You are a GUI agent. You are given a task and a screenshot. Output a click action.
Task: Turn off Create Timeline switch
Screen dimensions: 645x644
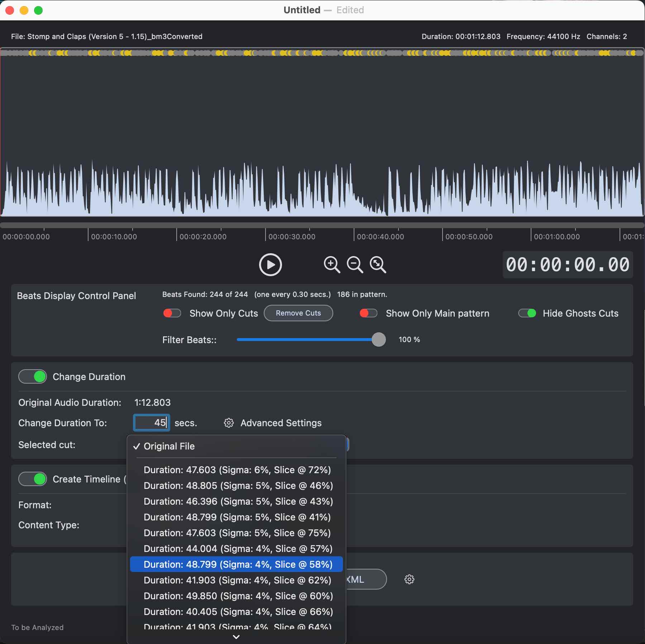(33, 479)
